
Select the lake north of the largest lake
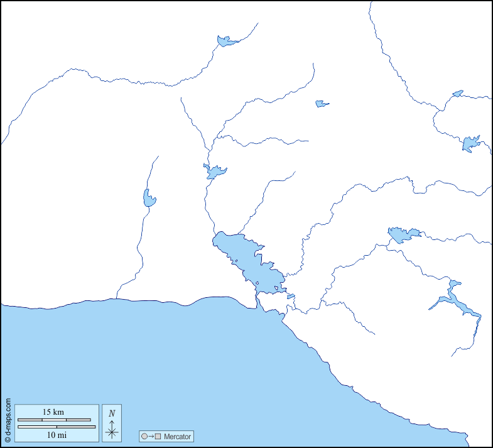(215, 172)
